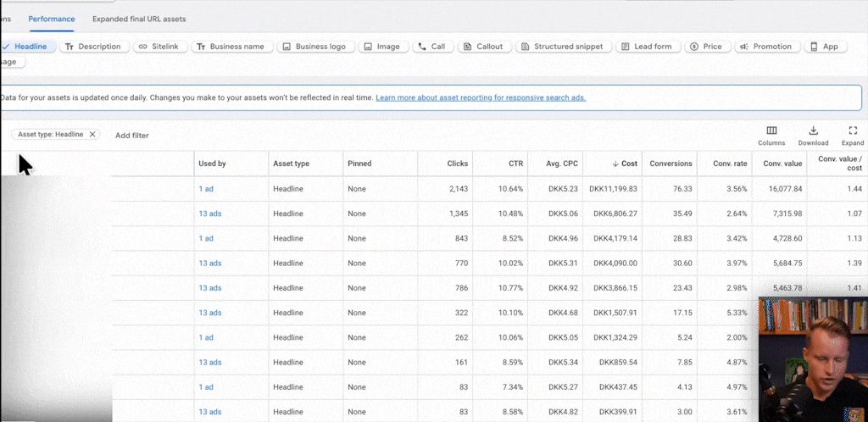Remove the Asset type: Headline filter
The image size is (868, 422).
92,135
